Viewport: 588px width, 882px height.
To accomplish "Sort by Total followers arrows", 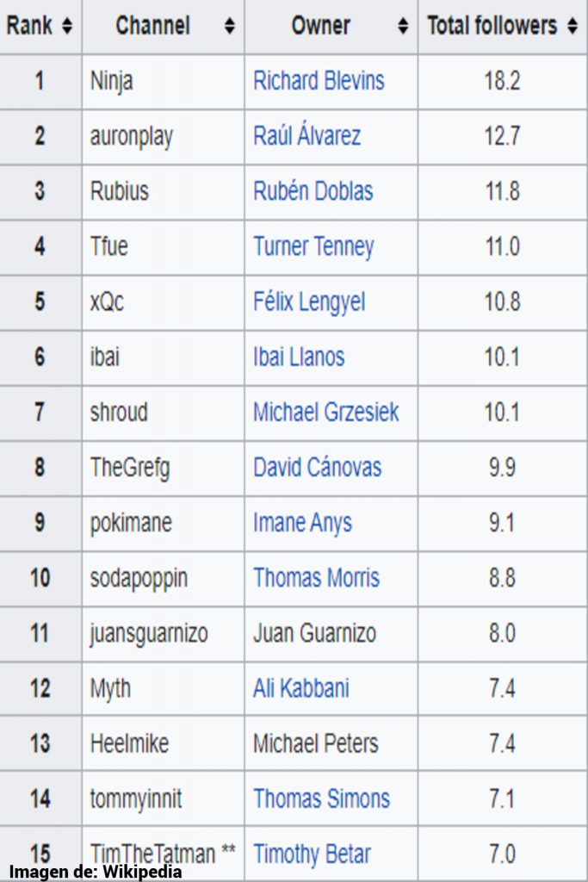I will point(573,27).
